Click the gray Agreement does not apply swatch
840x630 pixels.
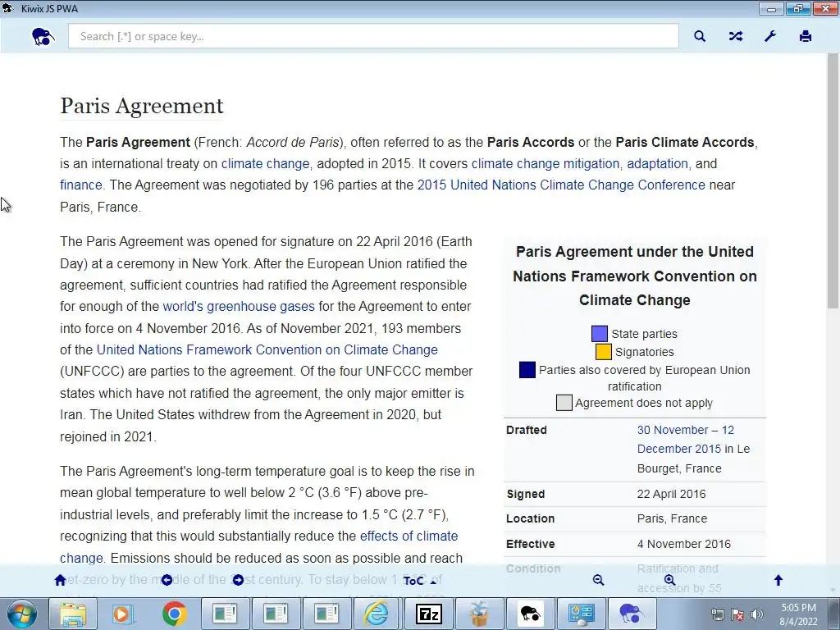[x=564, y=403]
